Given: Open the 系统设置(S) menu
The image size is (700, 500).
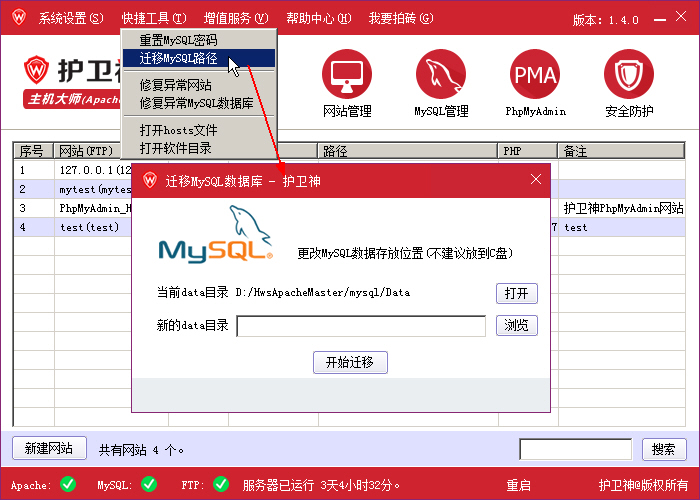Looking at the screenshot, I should 71,18.
